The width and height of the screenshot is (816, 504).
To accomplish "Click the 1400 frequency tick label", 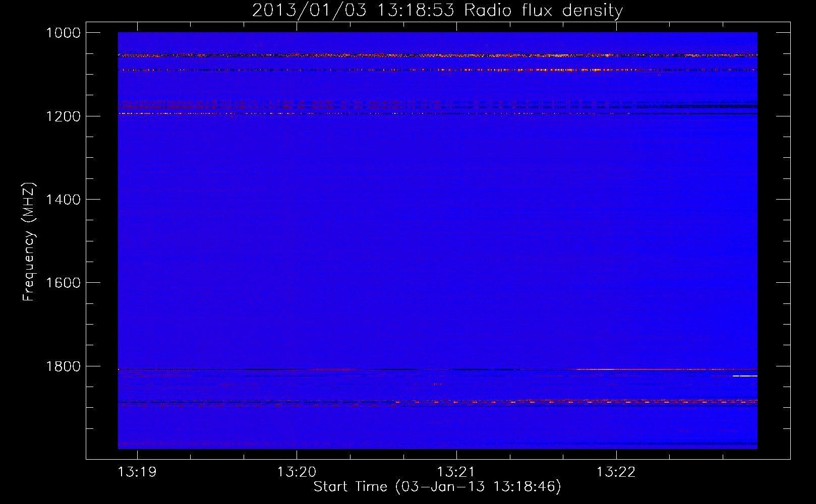I will pos(63,200).
